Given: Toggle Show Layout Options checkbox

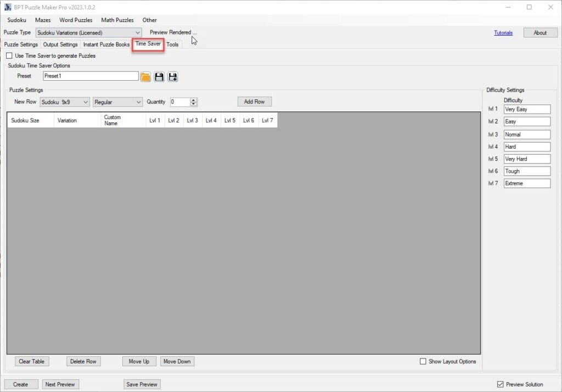Looking at the screenshot, I should [x=423, y=361].
